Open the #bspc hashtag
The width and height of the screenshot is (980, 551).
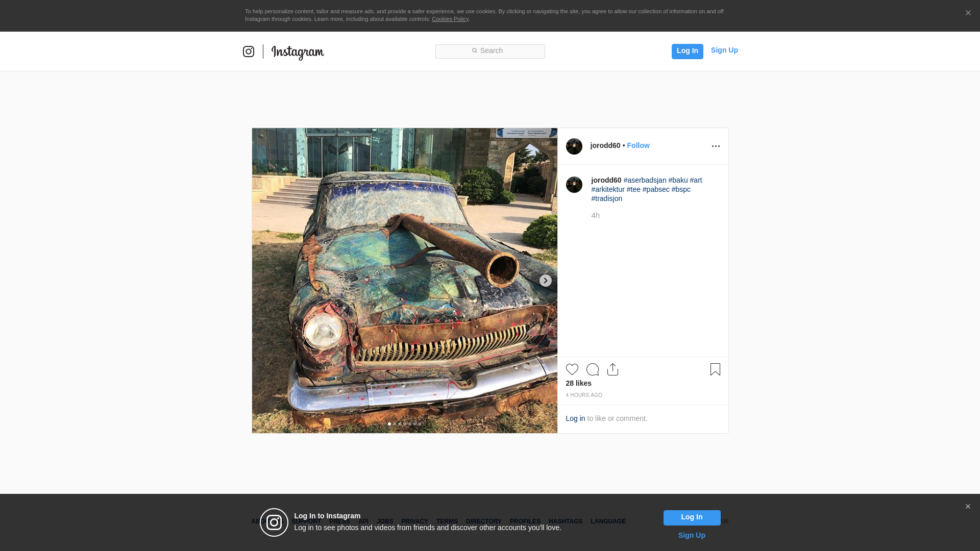click(681, 189)
